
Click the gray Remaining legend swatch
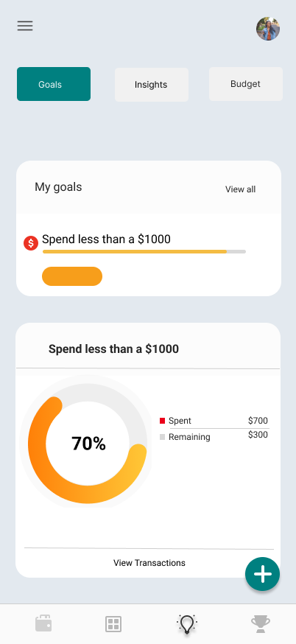tap(162, 437)
